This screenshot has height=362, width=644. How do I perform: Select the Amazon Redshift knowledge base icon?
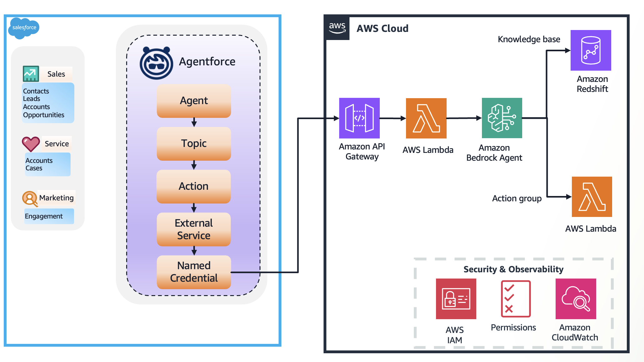click(x=591, y=50)
